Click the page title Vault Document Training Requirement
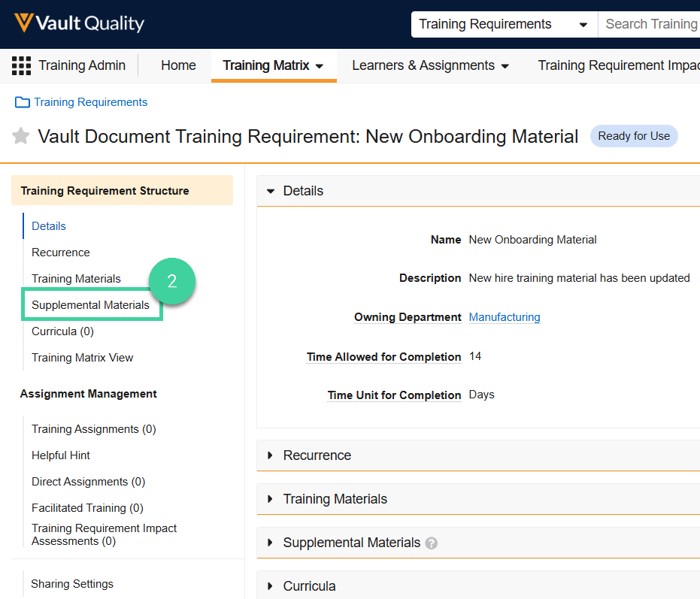Image resolution: width=700 pixels, height=599 pixels. pos(308,137)
